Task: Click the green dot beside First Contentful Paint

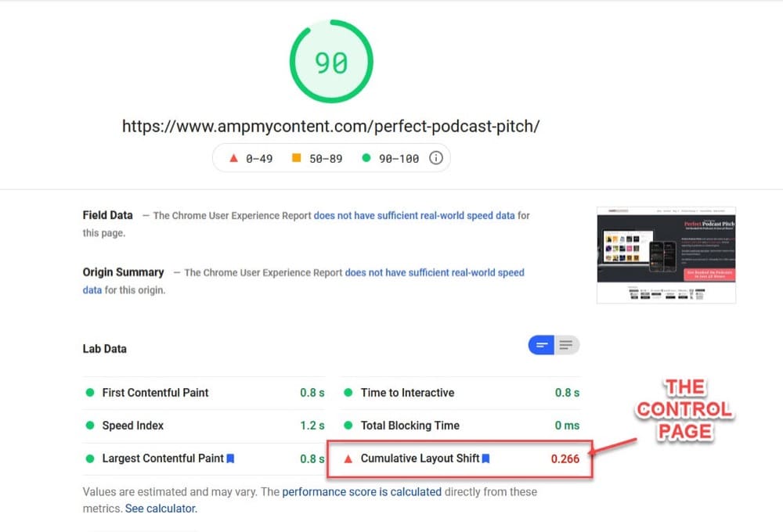Action: (90, 392)
